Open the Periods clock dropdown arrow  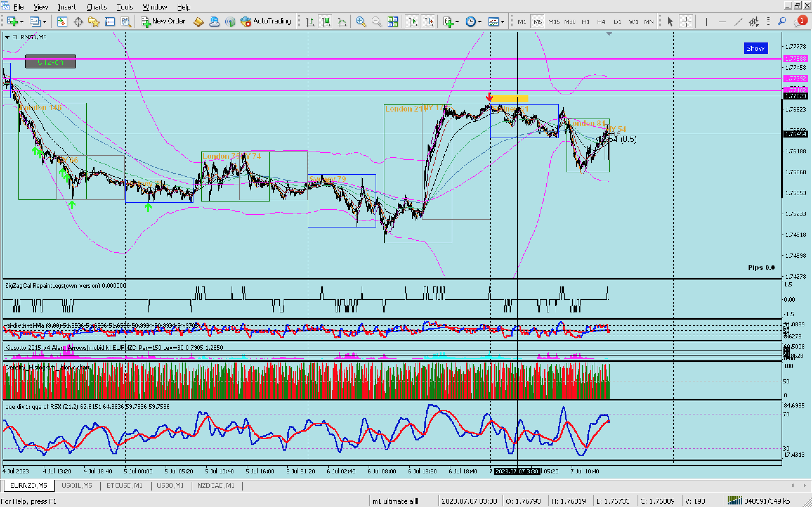[x=480, y=22]
